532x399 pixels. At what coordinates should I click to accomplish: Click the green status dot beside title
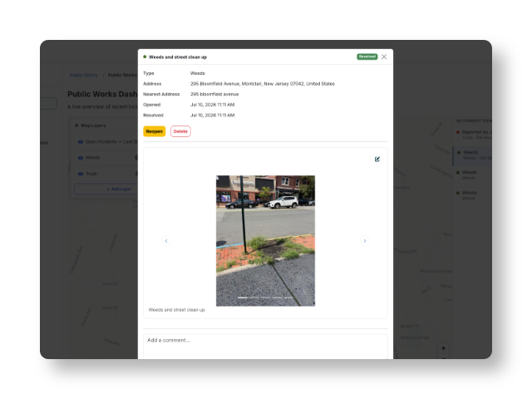click(x=145, y=57)
